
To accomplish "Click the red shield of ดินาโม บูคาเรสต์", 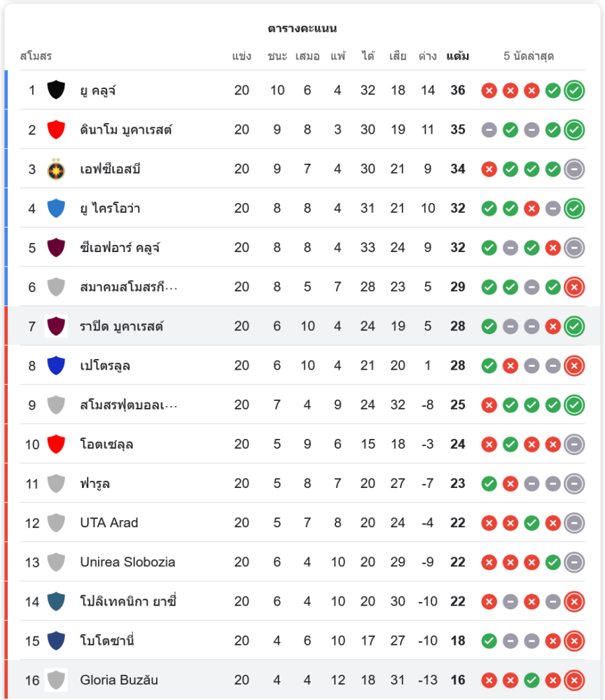I will pos(56,129).
